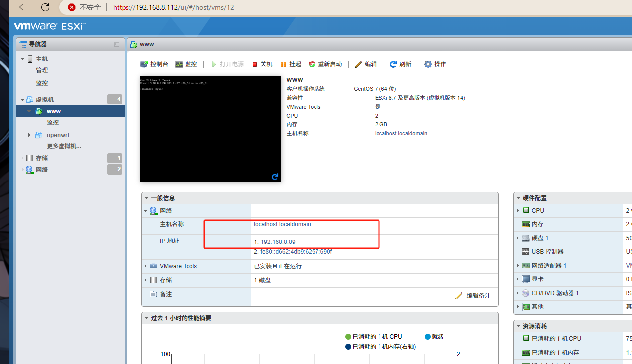
Task: Click the VM console preview thumbnail
Action: [210, 129]
